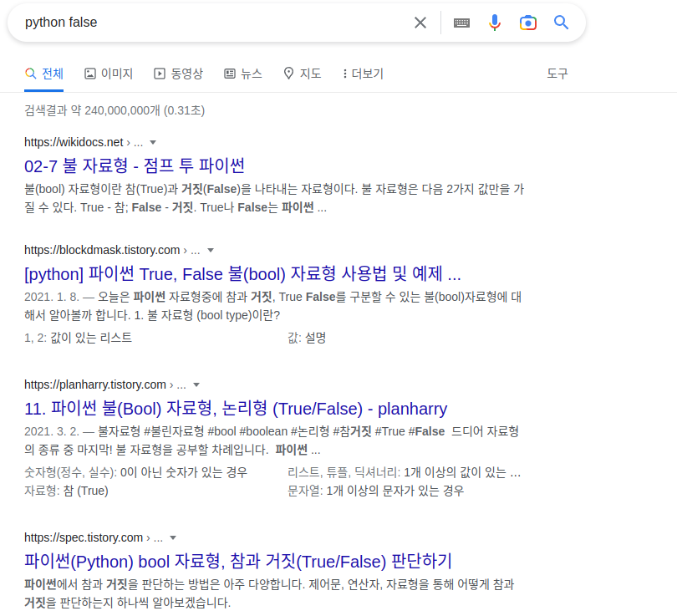This screenshot has height=616, width=677.
Task: Click the result count text '검색결과 약 240,000,000개'
Action: pyautogui.click(x=92, y=111)
